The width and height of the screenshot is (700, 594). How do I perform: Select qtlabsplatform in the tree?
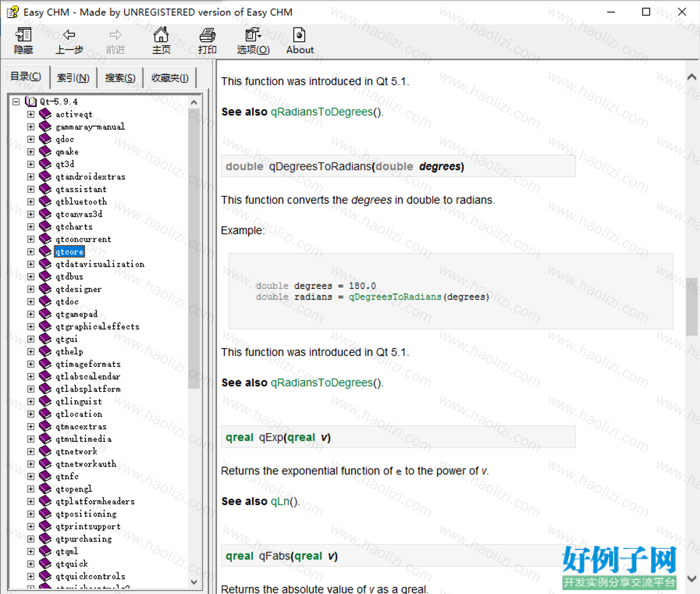(88, 389)
